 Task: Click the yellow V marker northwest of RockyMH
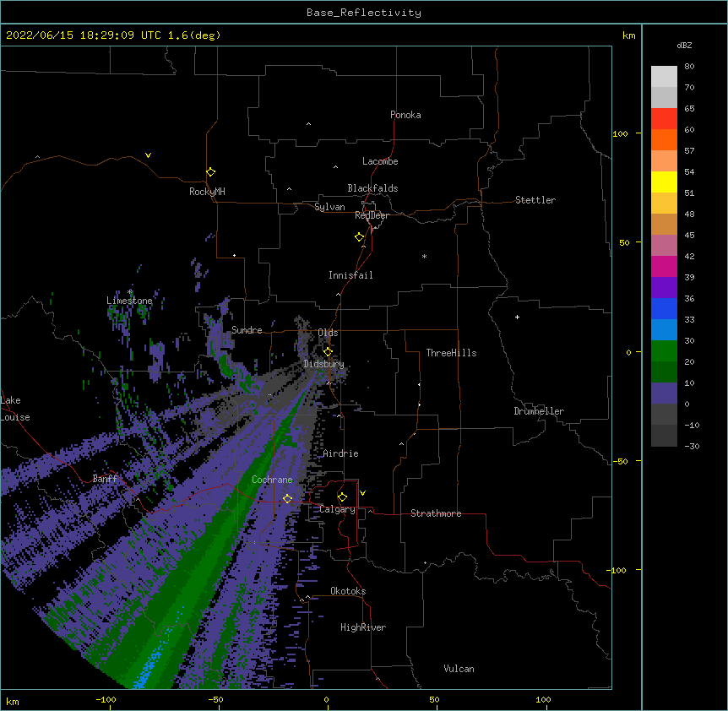pos(148,155)
